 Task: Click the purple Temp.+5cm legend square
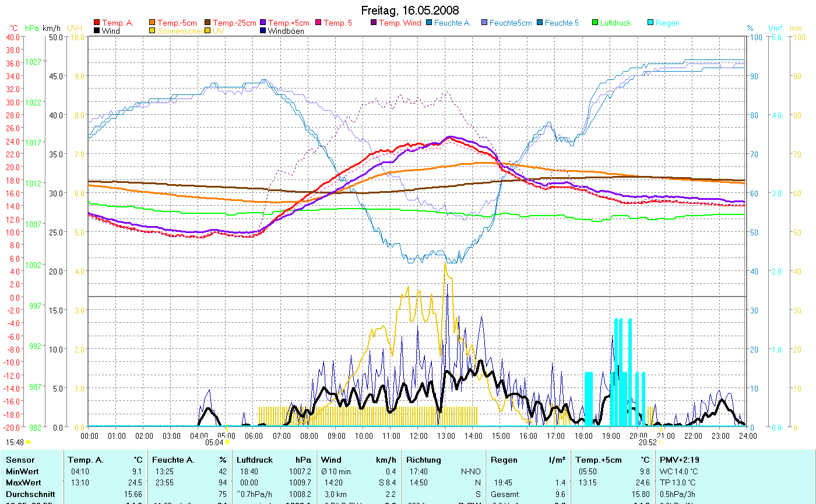tap(263, 23)
